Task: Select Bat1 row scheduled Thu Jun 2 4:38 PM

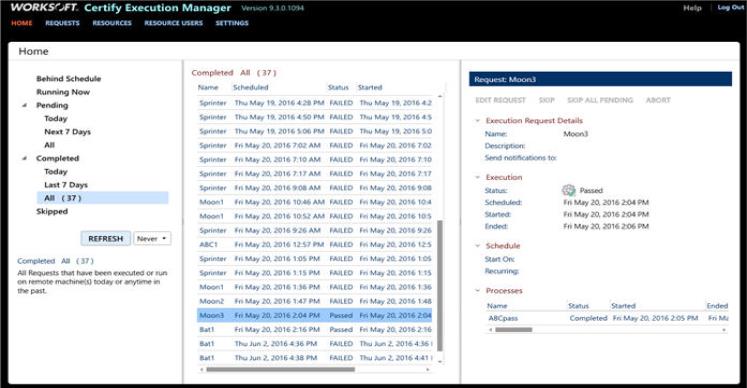Action: pos(315,358)
